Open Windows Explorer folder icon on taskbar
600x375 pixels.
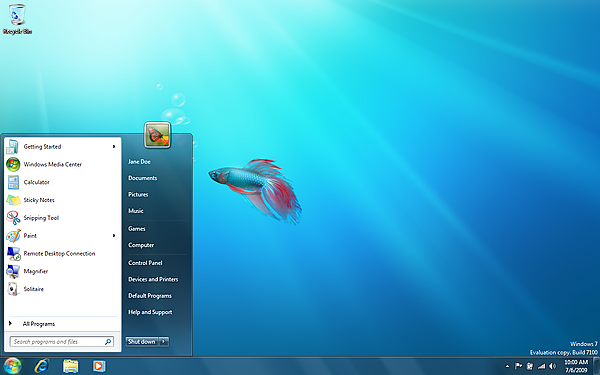(x=70, y=366)
